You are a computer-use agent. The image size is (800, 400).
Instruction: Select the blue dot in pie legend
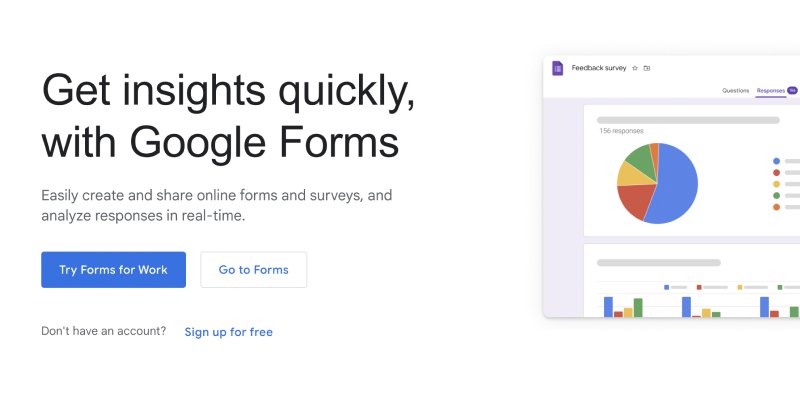777,161
